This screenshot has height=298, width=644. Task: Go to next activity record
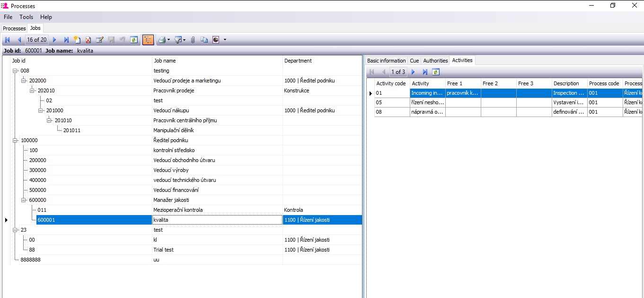pos(413,72)
